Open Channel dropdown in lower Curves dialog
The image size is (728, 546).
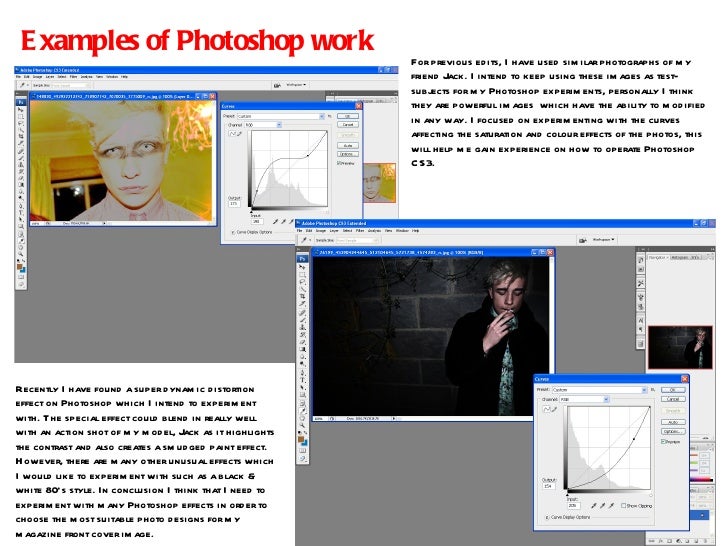pos(585,399)
